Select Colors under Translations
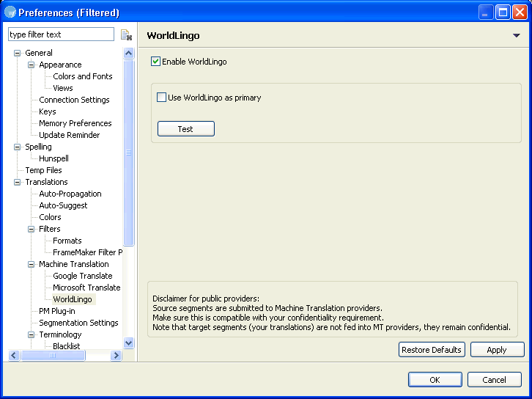The width and height of the screenshot is (532, 399). pyautogui.click(x=50, y=217)
